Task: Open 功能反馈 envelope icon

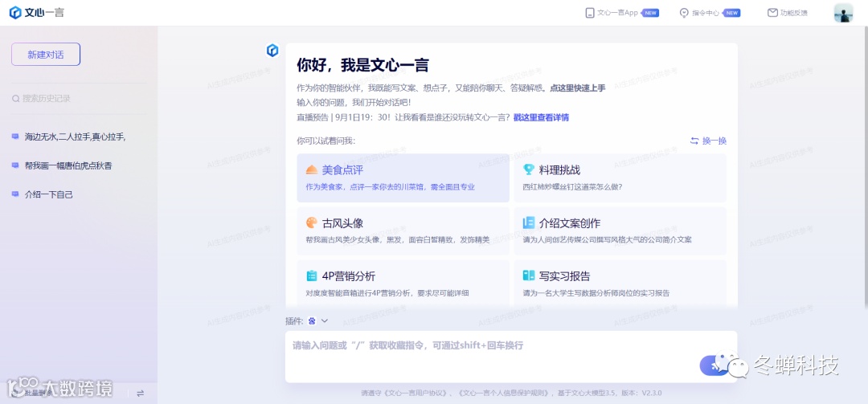Action: 772,13
